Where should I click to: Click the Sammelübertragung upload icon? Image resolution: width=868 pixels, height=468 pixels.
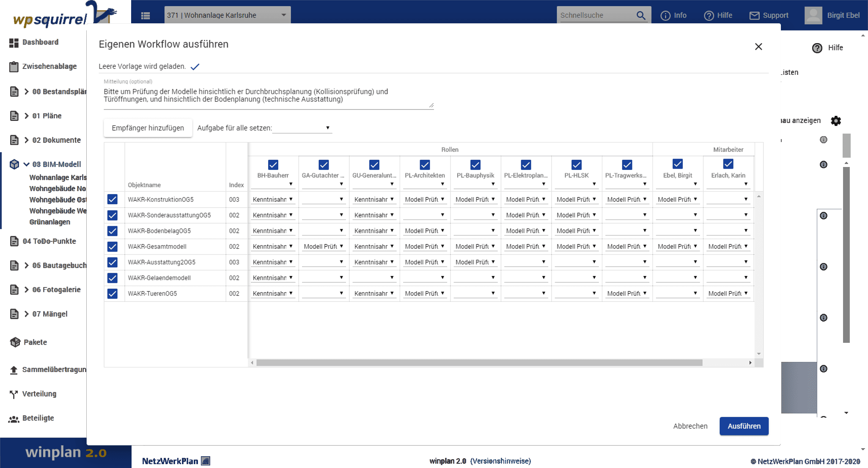coord(14,370)
